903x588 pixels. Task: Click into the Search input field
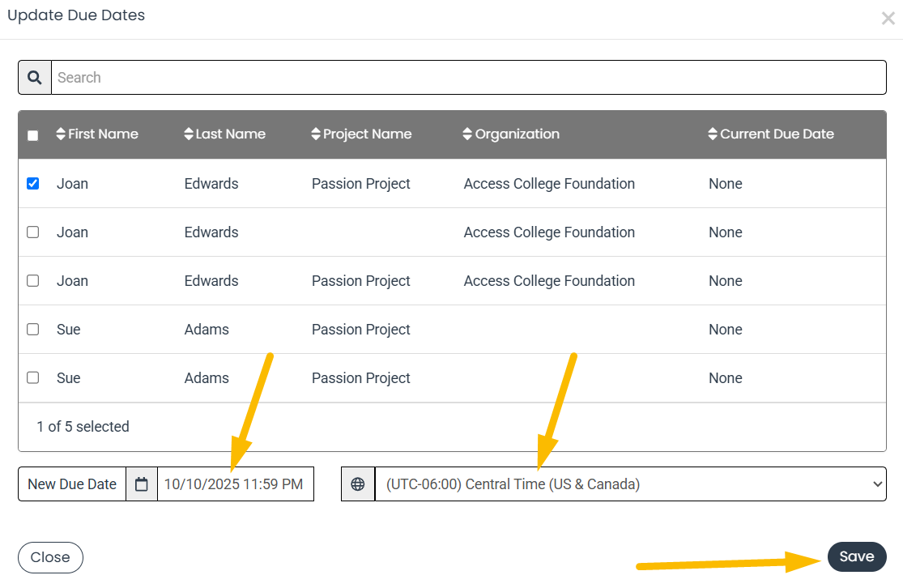coord(468,78)
